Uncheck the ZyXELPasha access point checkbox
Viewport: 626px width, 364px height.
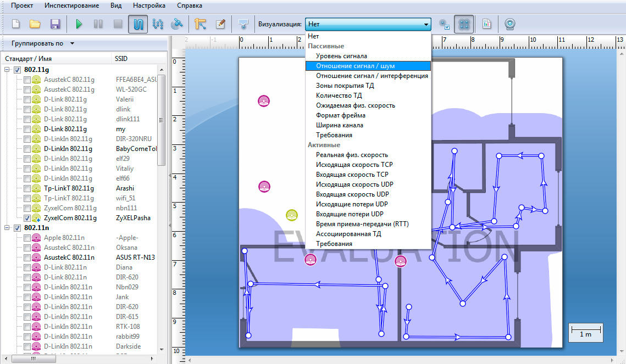[27, 218]
